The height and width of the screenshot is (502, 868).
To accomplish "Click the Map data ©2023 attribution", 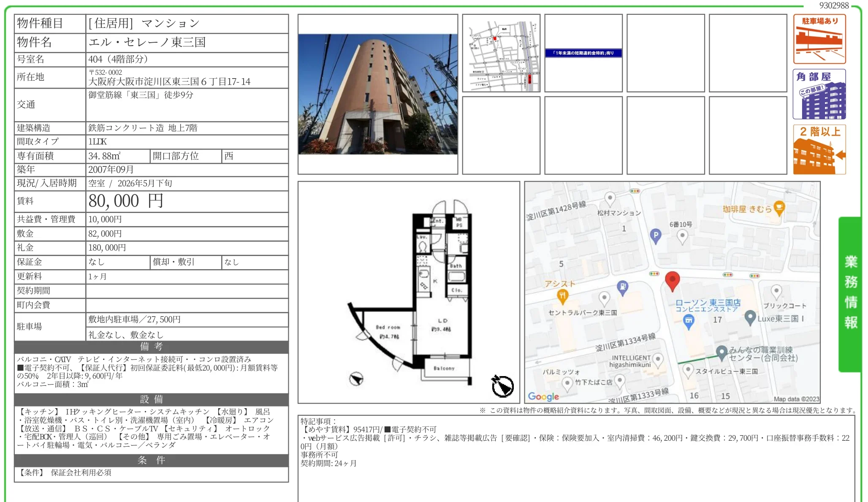I will coord(796,399).
